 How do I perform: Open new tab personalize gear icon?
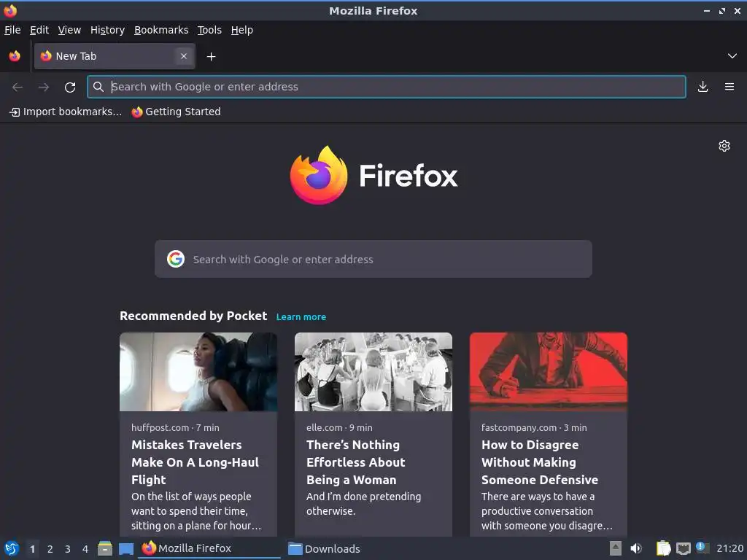point(724,146)
